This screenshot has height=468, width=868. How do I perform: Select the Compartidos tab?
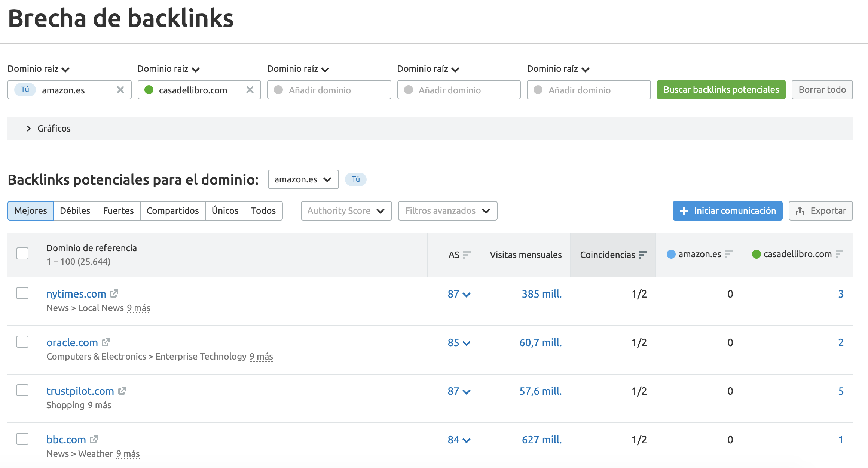[172, 211]
